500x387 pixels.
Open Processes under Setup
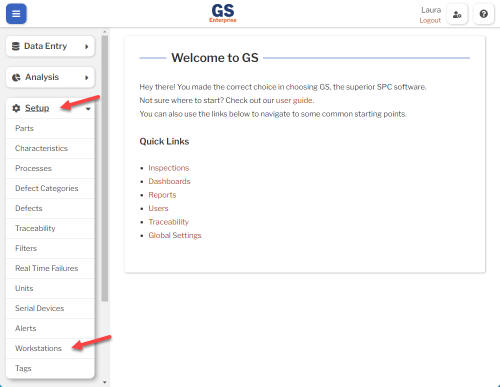coord(50,168)
